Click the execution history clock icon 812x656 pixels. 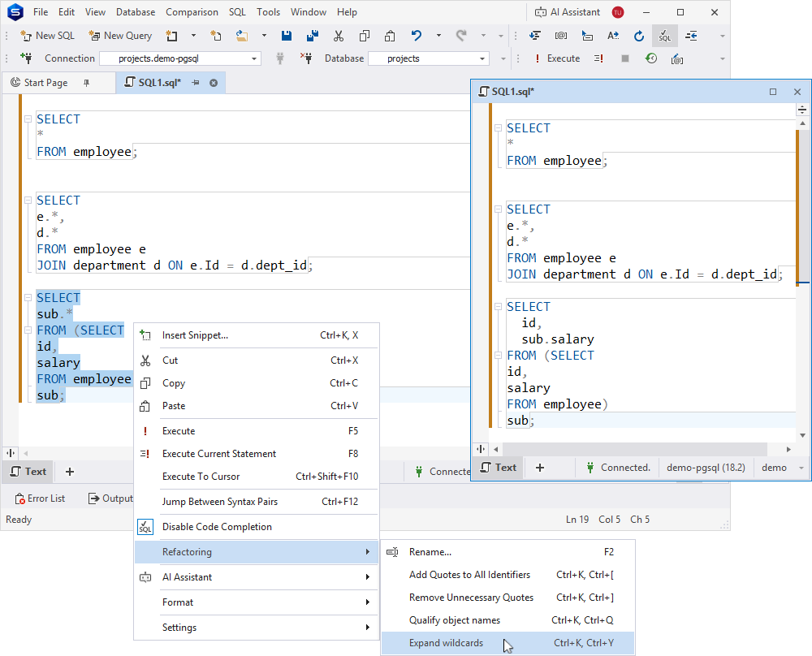pos(651,58)
